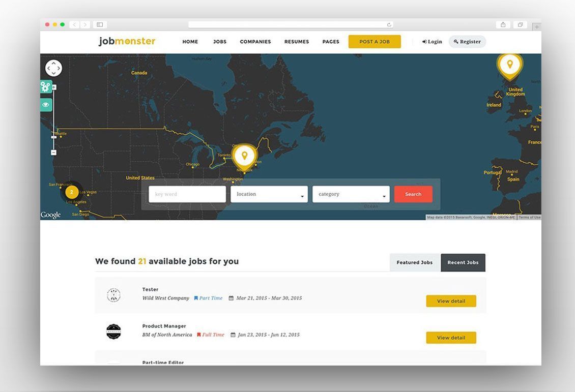Open the Product Manager job title
The width and height of the screenshot is (575, 392).
pos(164,326)
